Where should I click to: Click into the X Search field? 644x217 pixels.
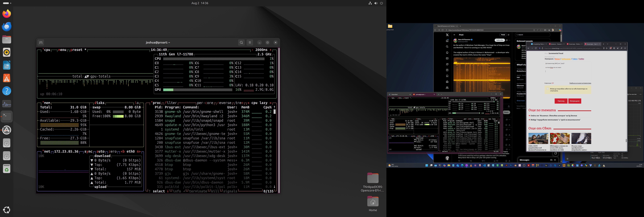533,35
